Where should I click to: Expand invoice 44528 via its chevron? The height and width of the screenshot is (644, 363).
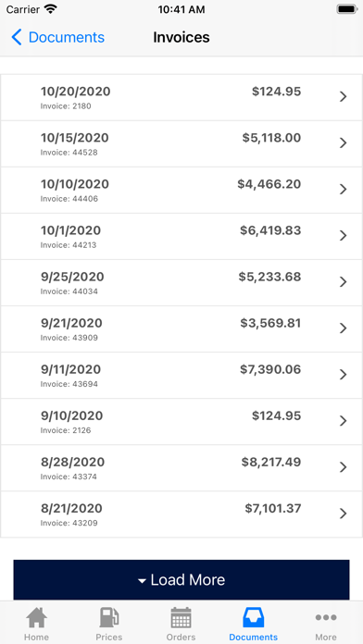(x=343, y=142)
